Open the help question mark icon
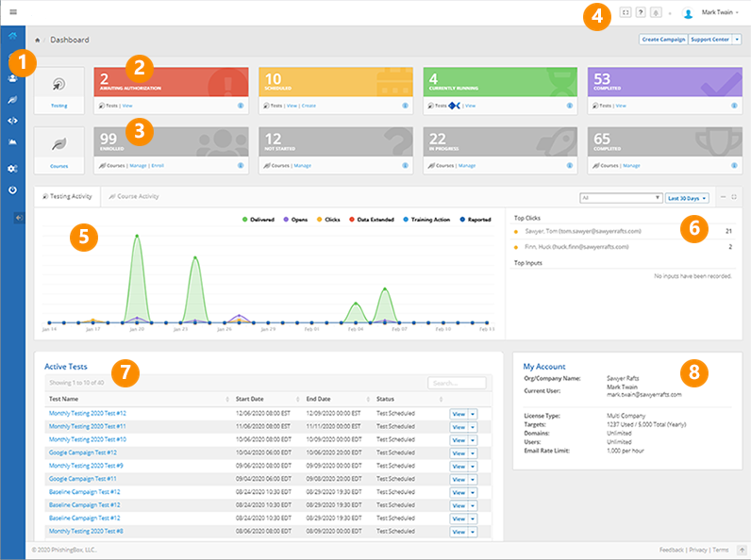Screen dimensions: 751x560 pyautogui.click(x=641, y=12)
